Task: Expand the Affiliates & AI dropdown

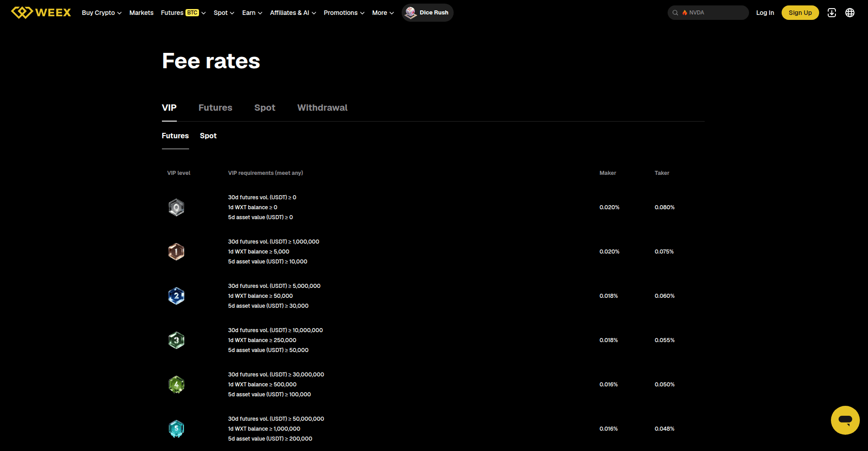Action: point(293,13)
